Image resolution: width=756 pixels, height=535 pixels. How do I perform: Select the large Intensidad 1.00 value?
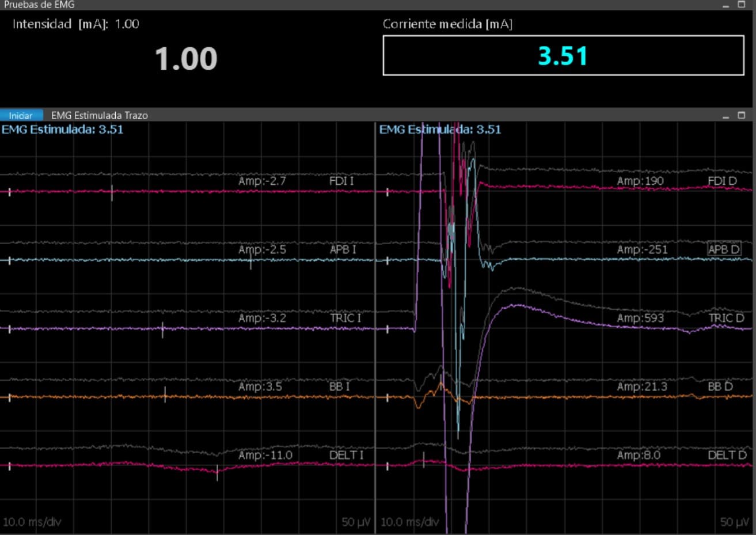coord(186,59)
